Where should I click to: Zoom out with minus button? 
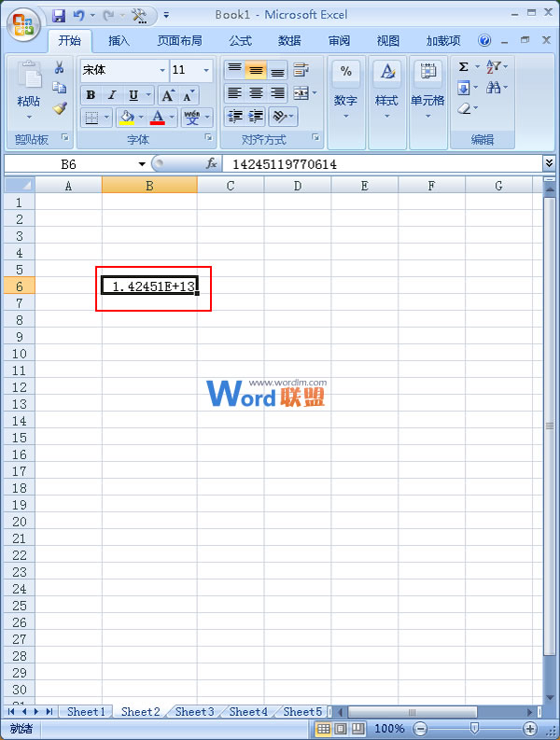tap(420, 729)
